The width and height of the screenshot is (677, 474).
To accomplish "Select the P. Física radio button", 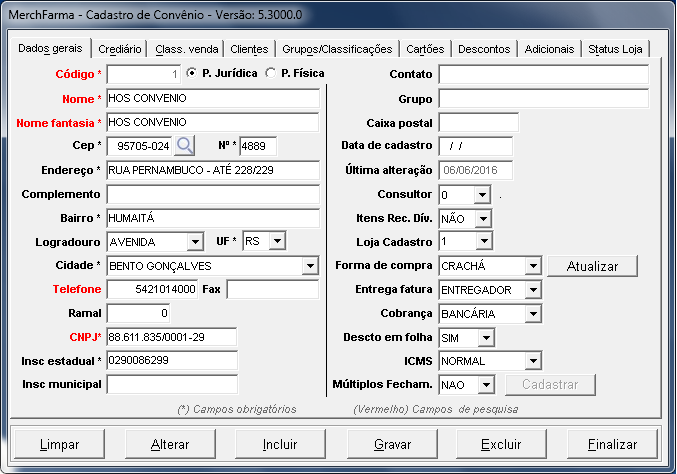I will [x=271, y=73].
